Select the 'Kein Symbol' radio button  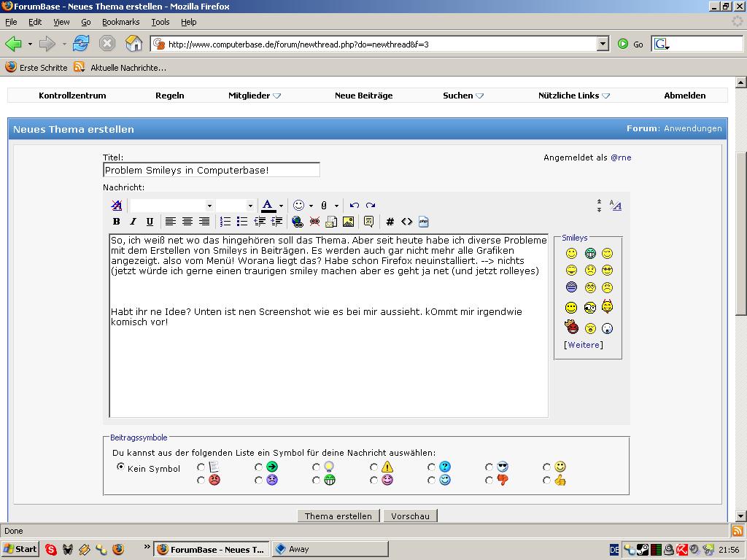(x=121, y=467)
